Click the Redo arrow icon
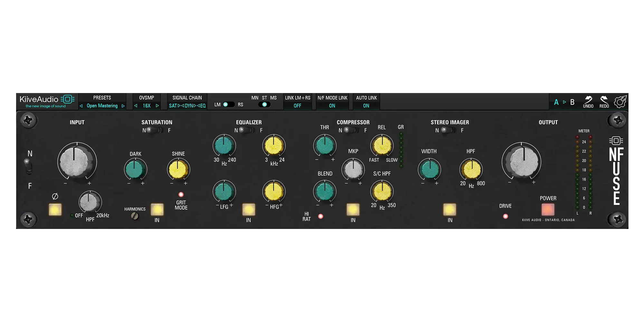 604,99
